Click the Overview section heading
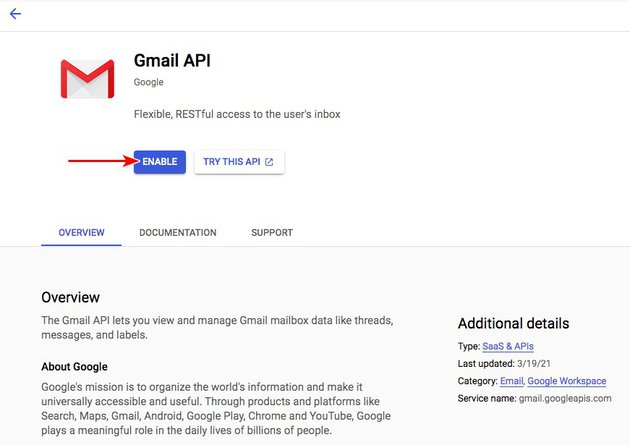630x445 pixels. [71, 297]
